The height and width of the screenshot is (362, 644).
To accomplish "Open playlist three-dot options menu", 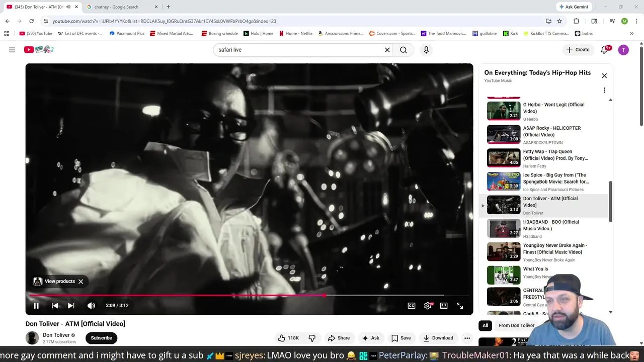I will [x=604, y=90].
